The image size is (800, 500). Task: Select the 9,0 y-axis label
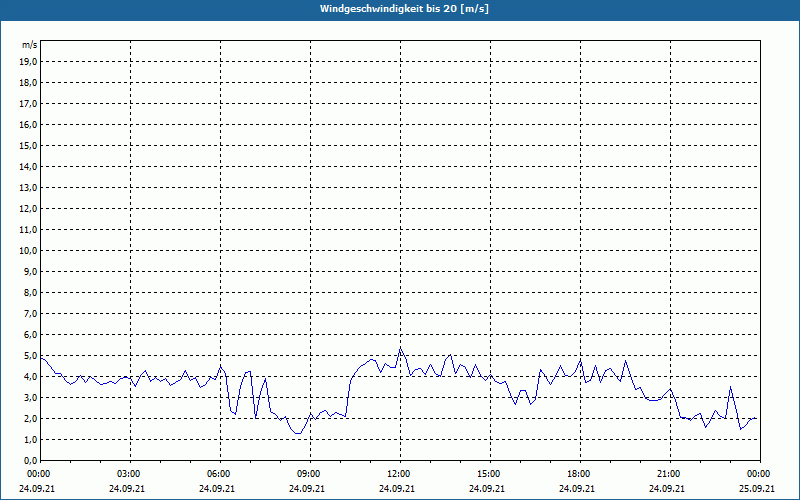tap(31, 271)
